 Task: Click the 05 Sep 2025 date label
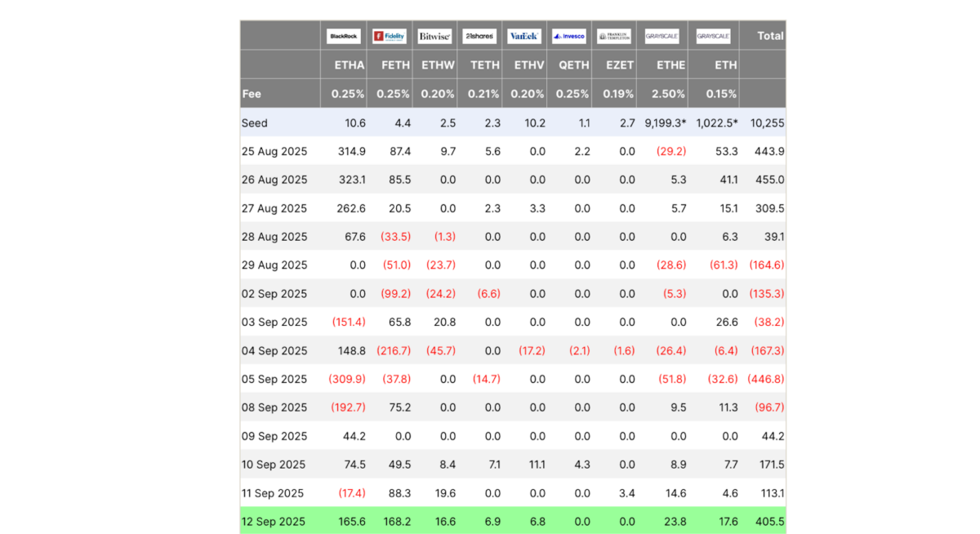tap(274, 379)
